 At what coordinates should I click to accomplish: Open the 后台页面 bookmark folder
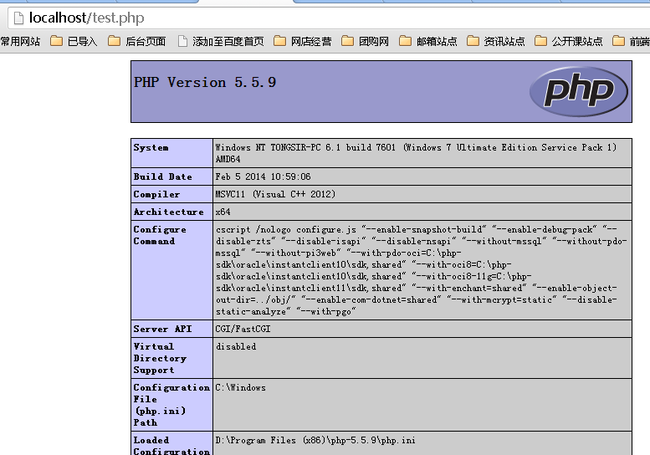(137, 41)
